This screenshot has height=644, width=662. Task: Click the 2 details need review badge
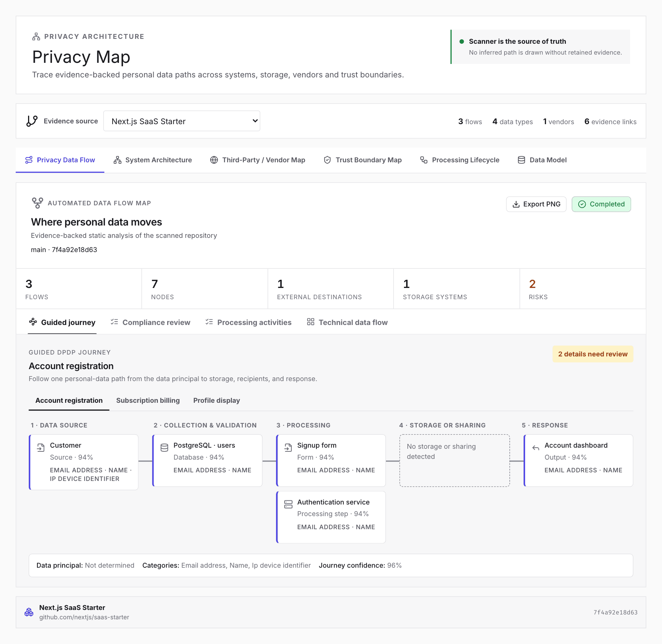(x=593, y=354)
